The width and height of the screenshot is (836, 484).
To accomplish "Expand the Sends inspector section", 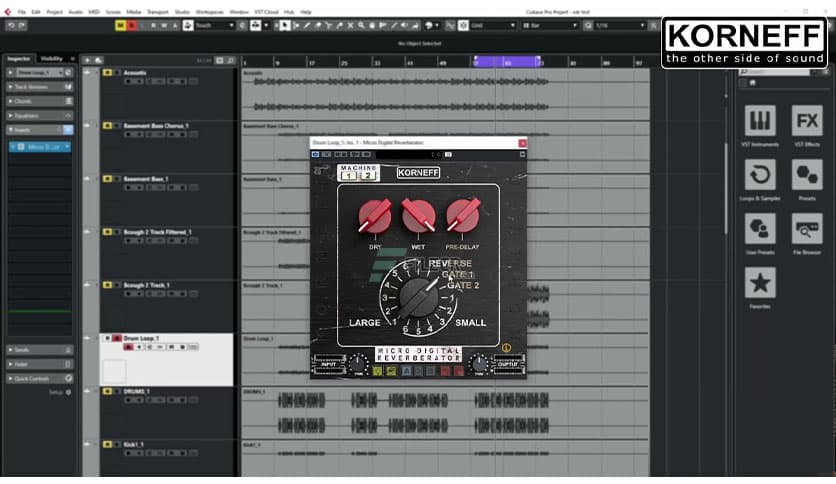I will pyautogui.click(x=40, y=350).
